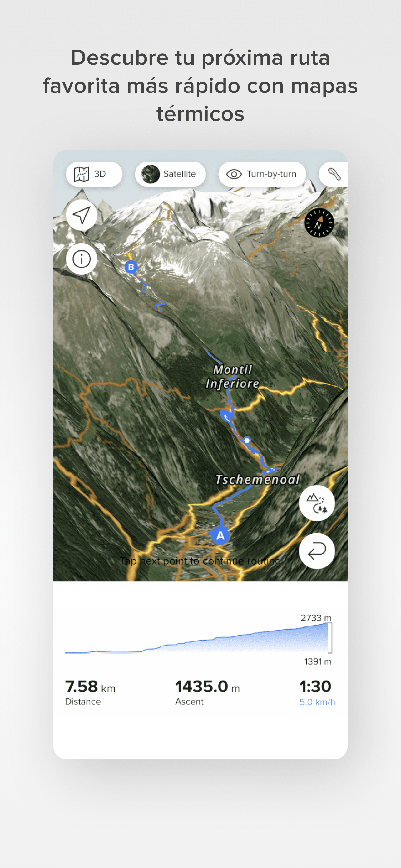Image resolution: width=401 pixels, height=868 pixels.
Task: Toggle the 3D map view chip
Action: coord(94,174)
